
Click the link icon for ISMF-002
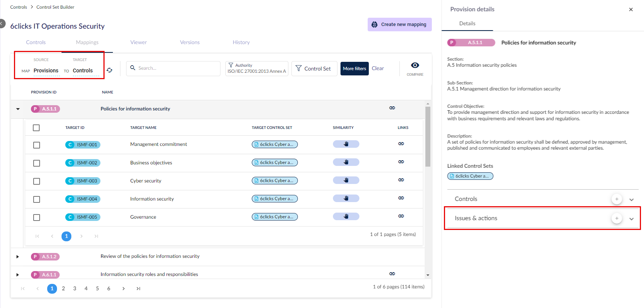pos(401,162)
